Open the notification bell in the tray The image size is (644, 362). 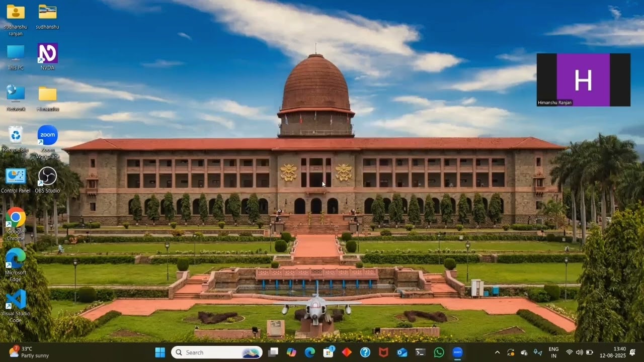[632, 352]
